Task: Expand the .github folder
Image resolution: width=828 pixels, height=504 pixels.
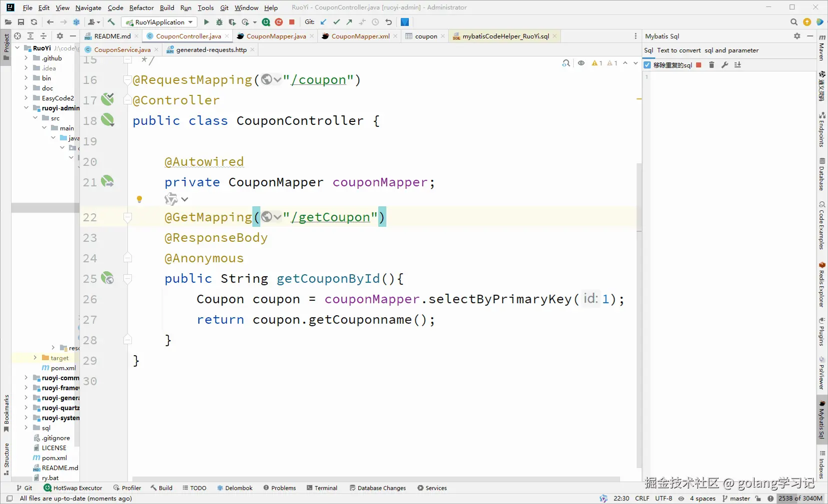Action: (x=26, y=58)
